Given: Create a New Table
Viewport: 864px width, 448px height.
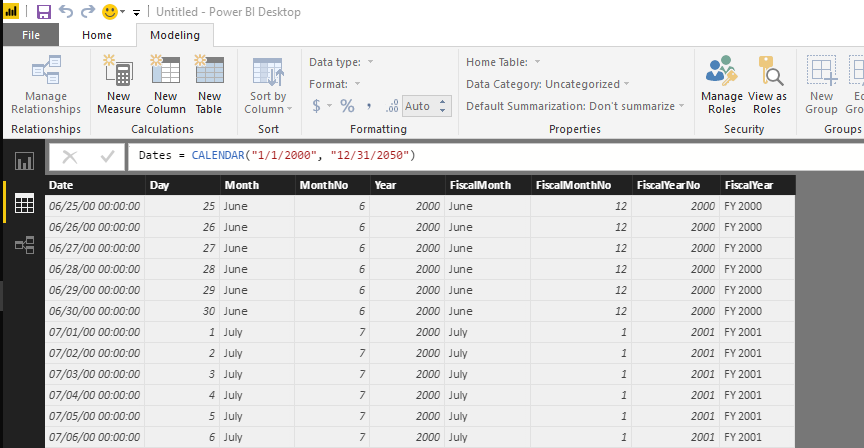Looking at the screenshot, I should pos(209,85).
